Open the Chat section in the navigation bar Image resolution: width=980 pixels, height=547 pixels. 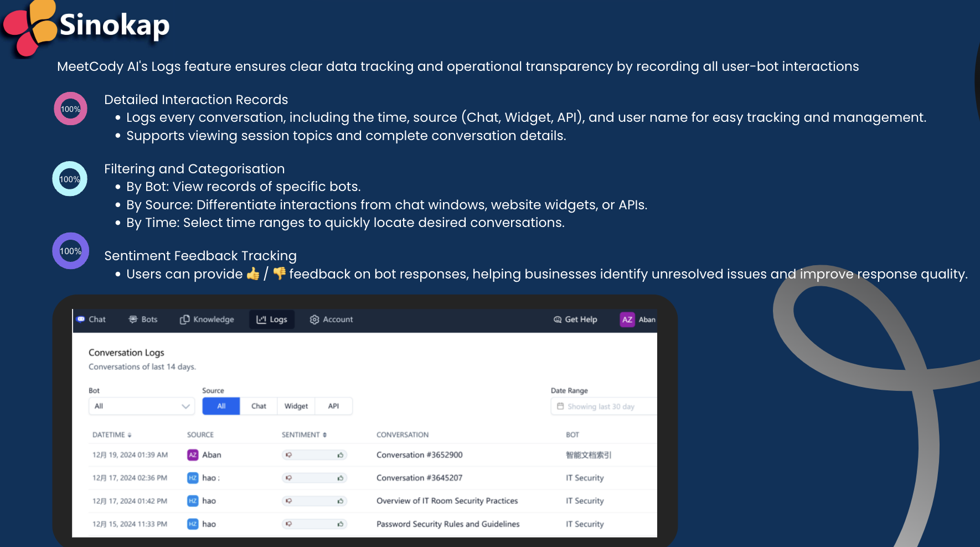coord(92,319)
